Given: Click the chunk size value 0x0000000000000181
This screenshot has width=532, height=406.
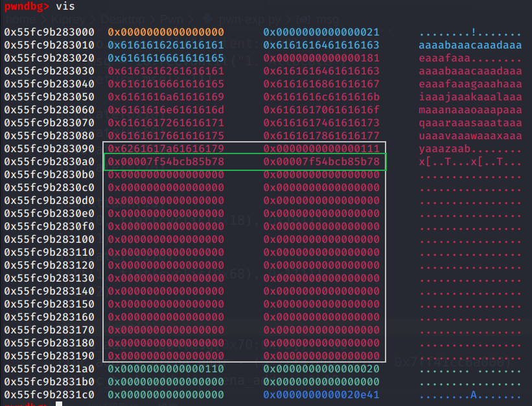Looking at the screenshot, I should (321, 58).
